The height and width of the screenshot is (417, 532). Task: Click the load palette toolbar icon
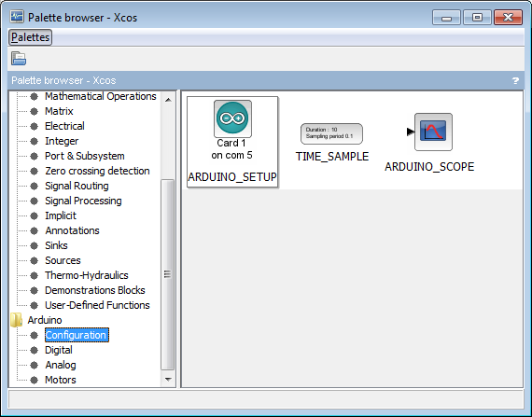point(19,59)
